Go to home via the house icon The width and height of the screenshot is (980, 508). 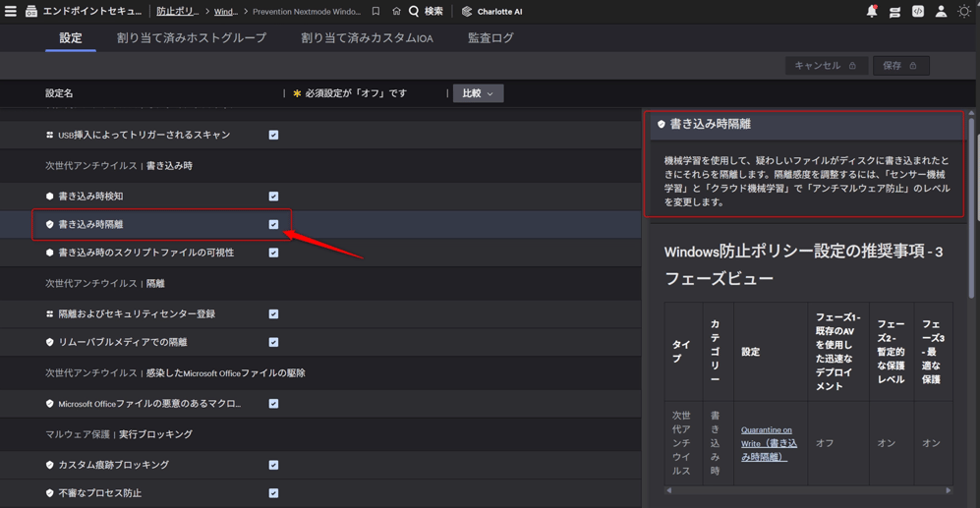point(396,11)
